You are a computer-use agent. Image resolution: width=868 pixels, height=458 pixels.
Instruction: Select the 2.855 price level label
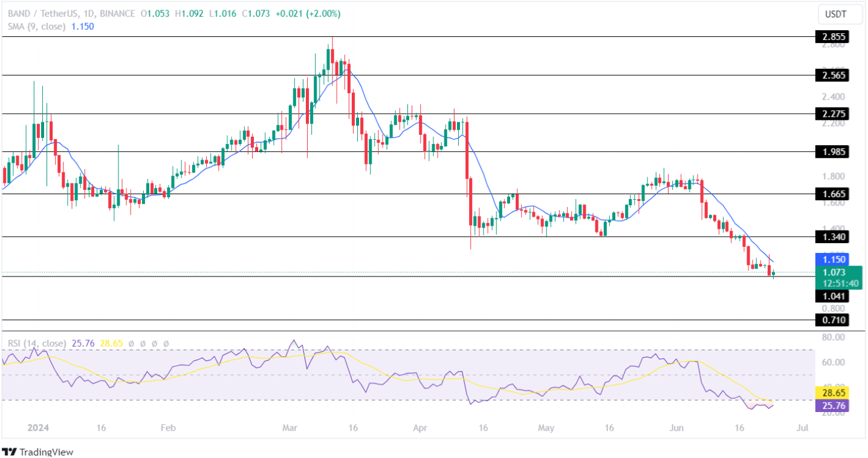point(832,37)
